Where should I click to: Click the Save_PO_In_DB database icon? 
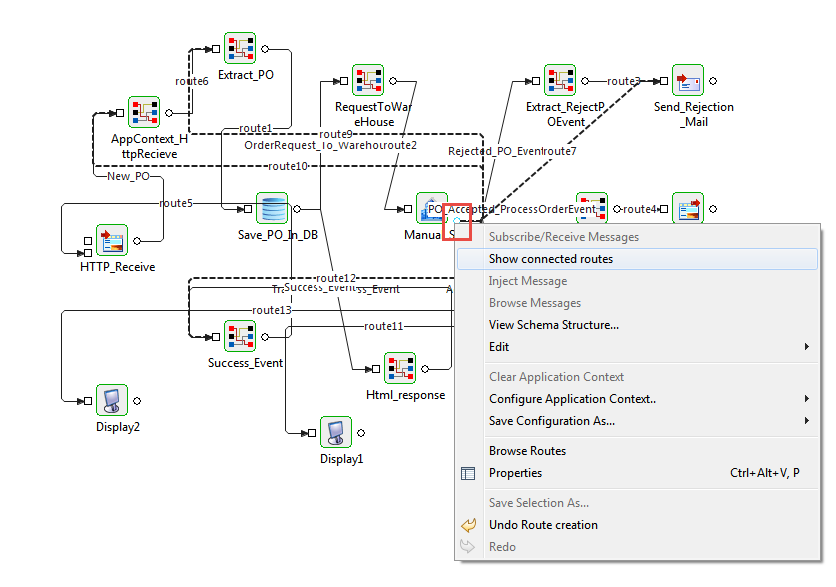point(272,209)
